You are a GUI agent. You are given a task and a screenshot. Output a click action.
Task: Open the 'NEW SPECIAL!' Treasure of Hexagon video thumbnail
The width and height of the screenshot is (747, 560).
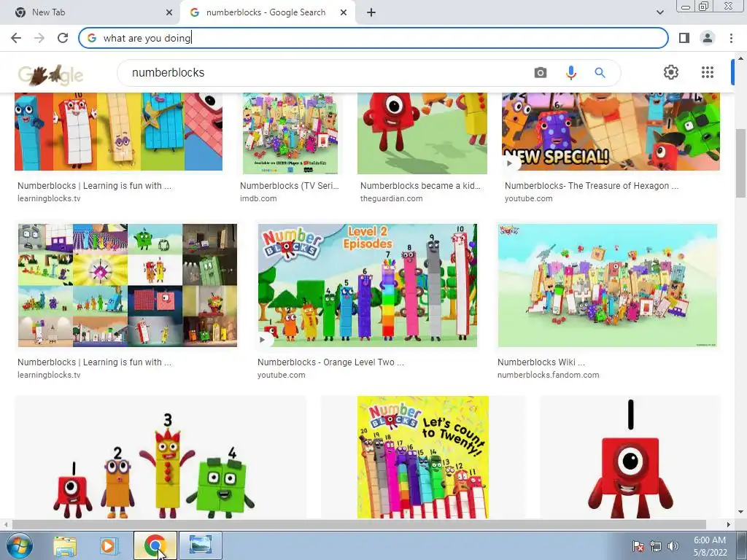coord(611,132)
